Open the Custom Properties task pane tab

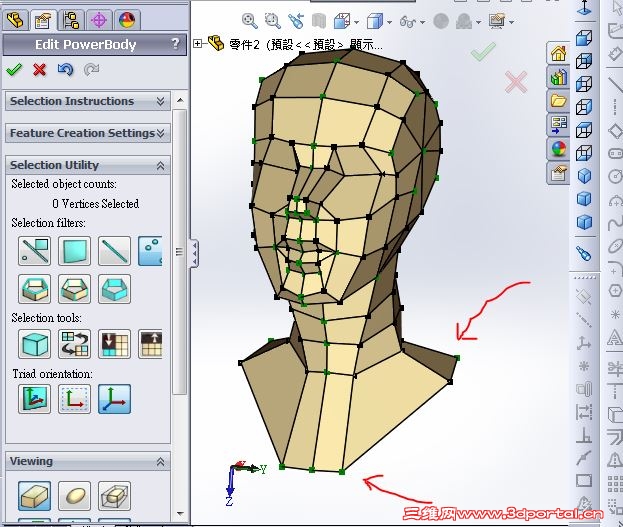pyautogui.click(x=558, y=173)
